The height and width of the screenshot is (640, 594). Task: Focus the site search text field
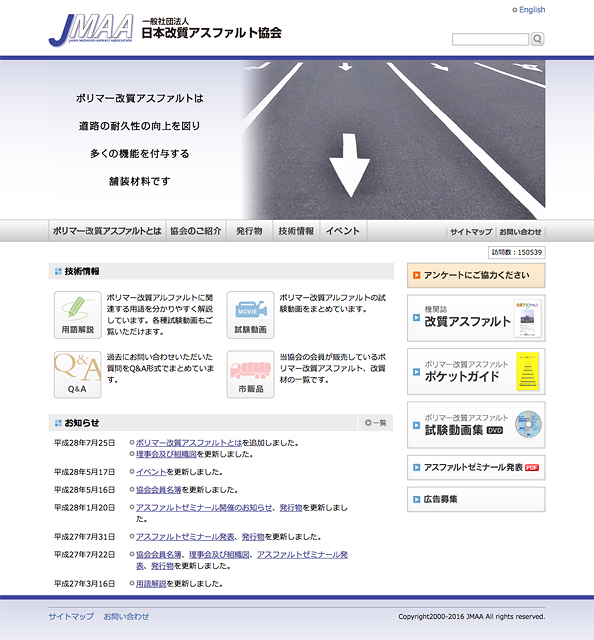point(490,40)
